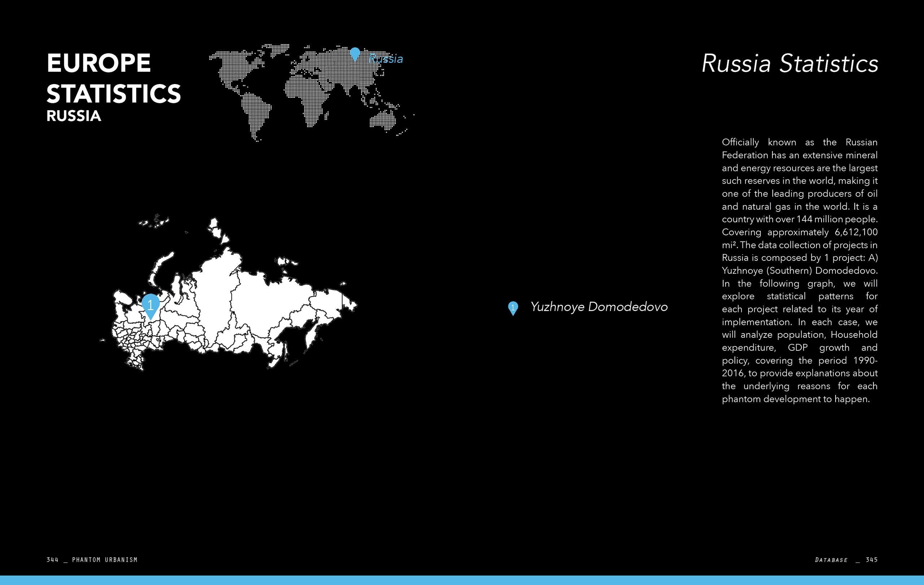Screen dimensions: 924x585
Task: Click the dotted world map thumbnail
Action: pos(311,92)
